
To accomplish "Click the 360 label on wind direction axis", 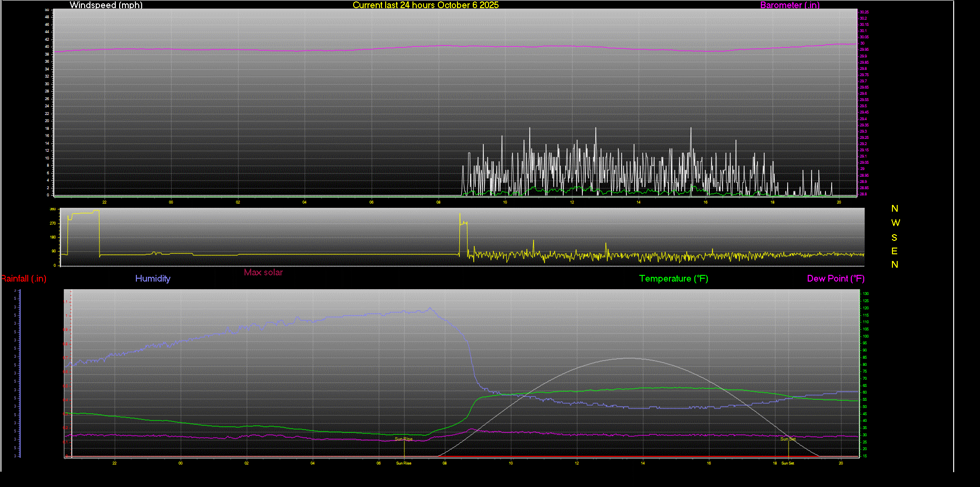I will click(53, 209).
